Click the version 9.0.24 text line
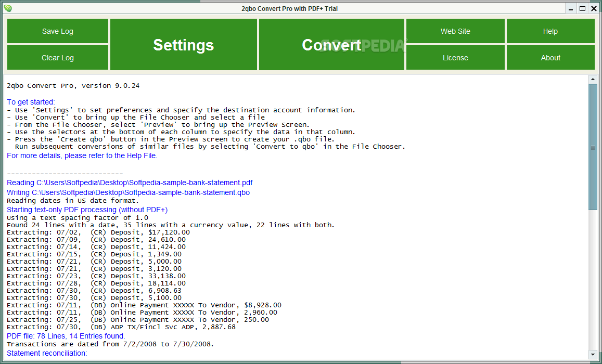The height and width of the screenshot is (364, 602). pos(73,86)
